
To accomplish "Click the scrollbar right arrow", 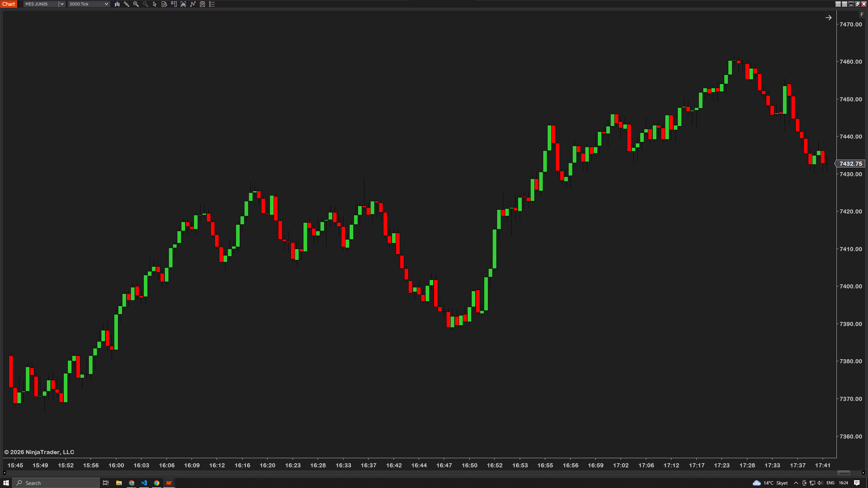I will (863, 473).
